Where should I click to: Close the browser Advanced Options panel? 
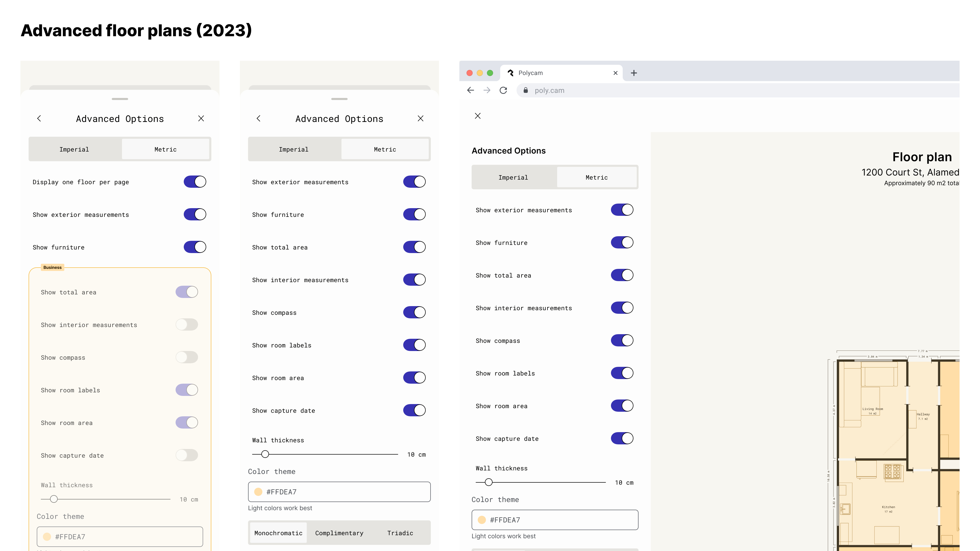click(x=478, y=116)
